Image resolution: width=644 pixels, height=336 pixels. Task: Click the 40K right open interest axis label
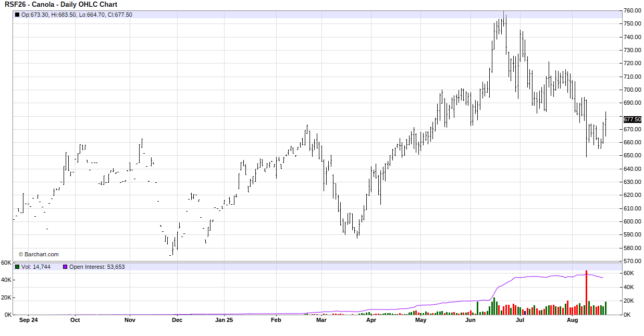(628, 287)
